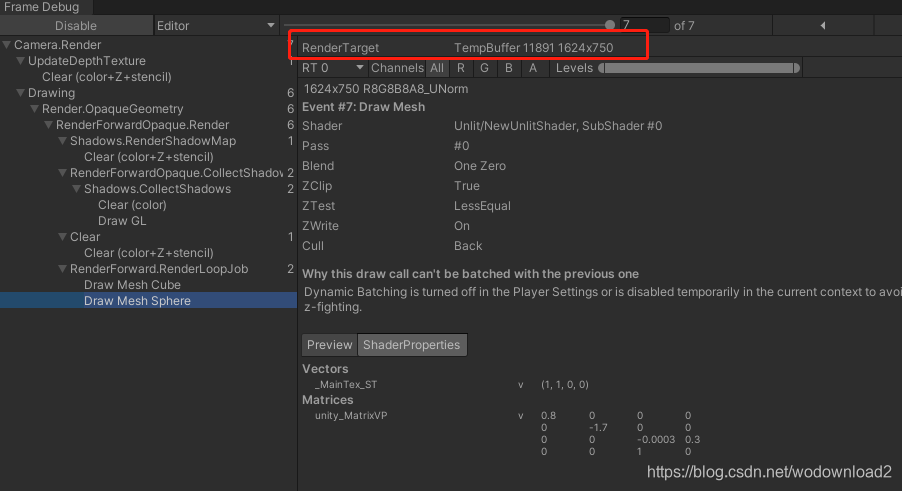Click the ZClip value True
Viewport: 902px width, 491px height.
[x=467, y=186]
